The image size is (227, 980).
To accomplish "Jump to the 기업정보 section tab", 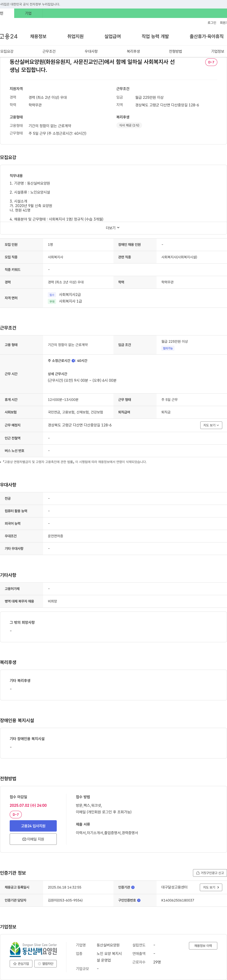I will pyautogui.click(x=218, y=51).
